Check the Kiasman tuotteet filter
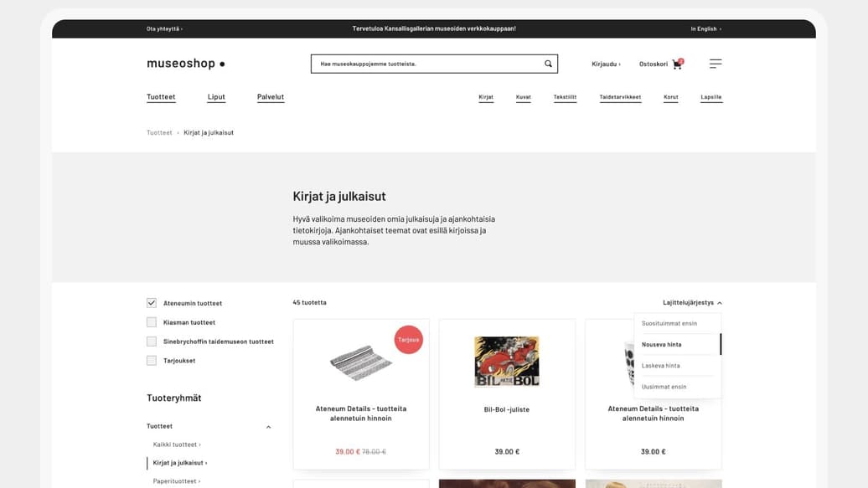 pyautogui.click(x=151, y=322)
